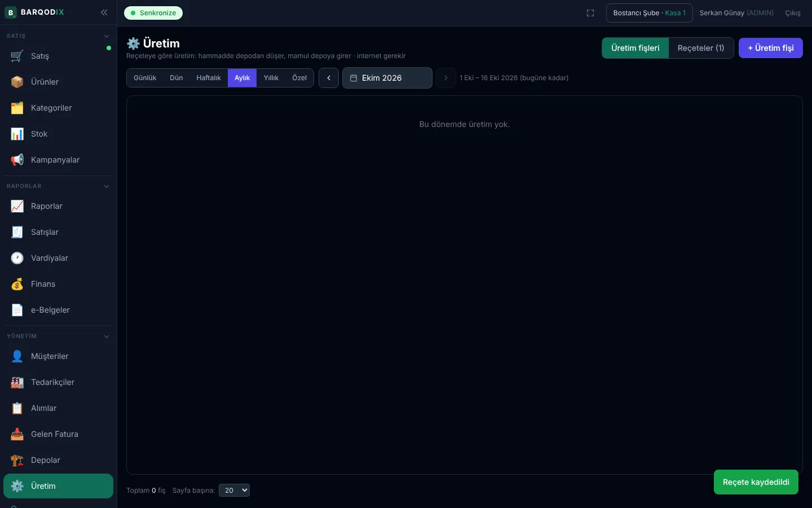
Task: Log out with Çıkış link
Action: click(x=793, y=13)
